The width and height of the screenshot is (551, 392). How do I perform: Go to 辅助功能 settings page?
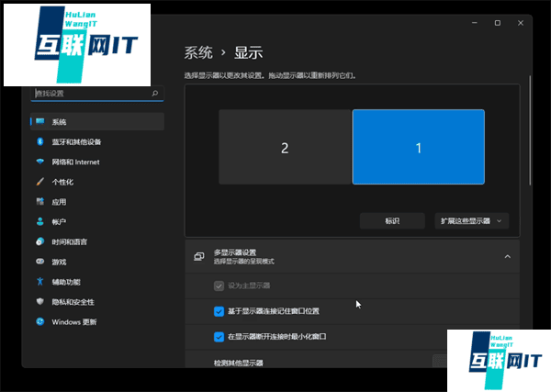coord(65,282)
